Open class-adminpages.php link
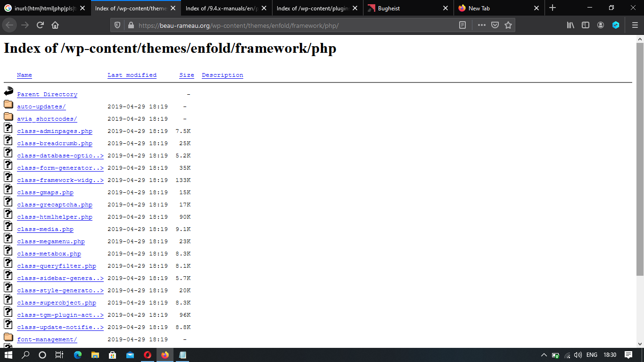The image size is (644, 362). pos(55,131)
